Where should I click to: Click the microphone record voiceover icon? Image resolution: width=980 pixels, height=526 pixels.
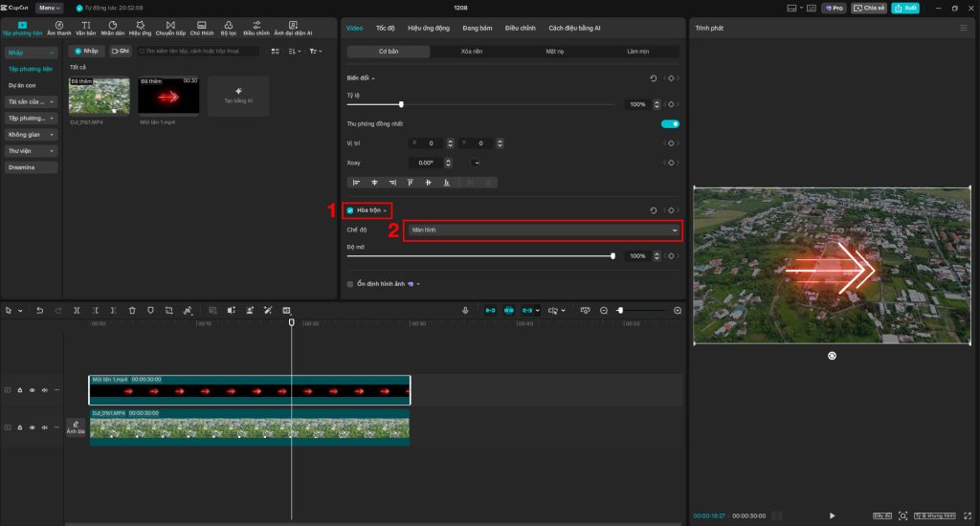(465, 311)
